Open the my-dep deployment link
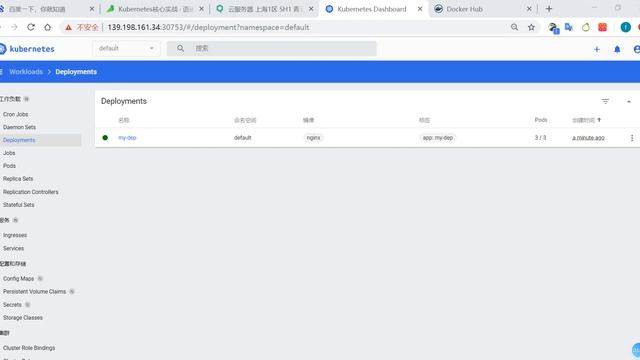Image resolution: width=640 pixels, height=360 pixels. click(127, 138)
